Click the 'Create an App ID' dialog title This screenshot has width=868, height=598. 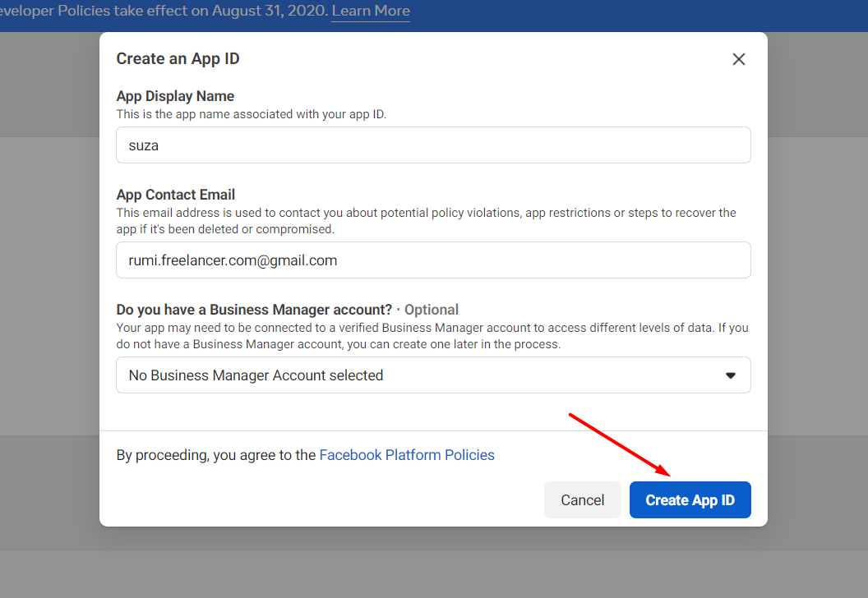coord(178,58)
